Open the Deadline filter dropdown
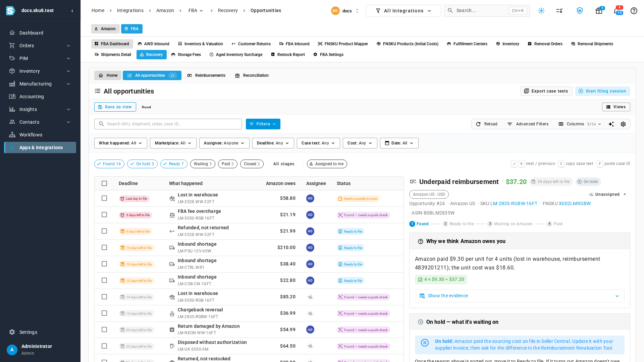 pos(273,143)
